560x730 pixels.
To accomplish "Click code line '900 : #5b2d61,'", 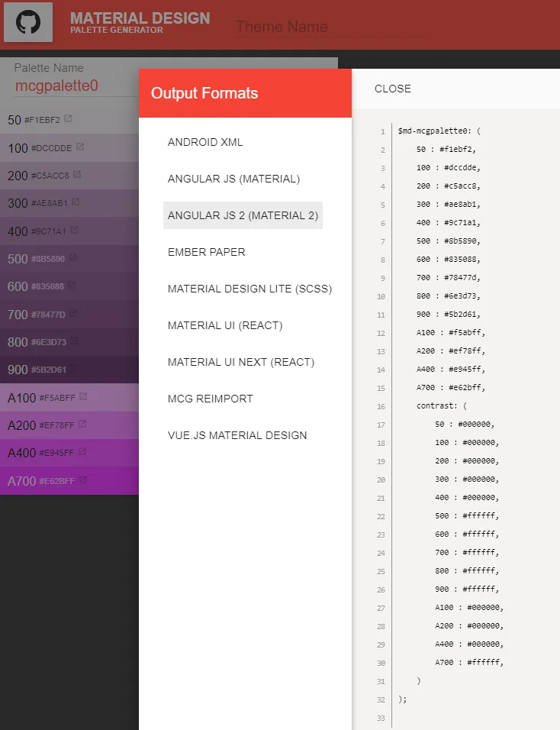I will coord(449,315).
